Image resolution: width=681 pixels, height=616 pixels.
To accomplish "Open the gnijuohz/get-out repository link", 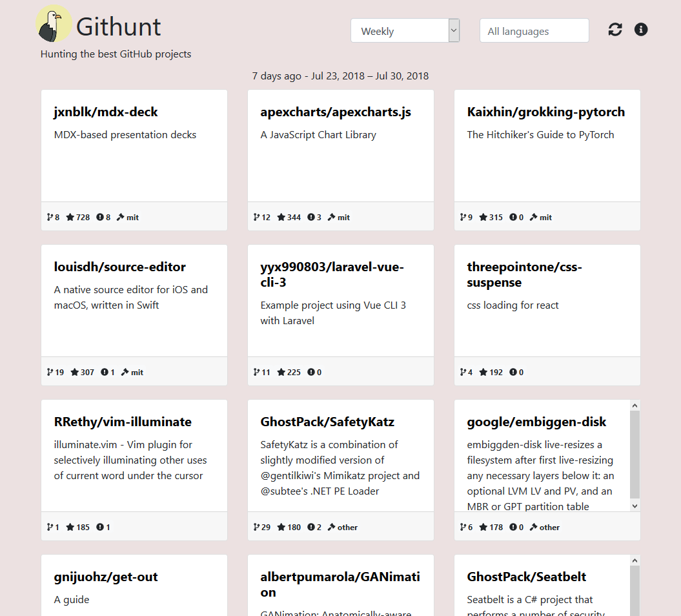I will tap(105, 577).
